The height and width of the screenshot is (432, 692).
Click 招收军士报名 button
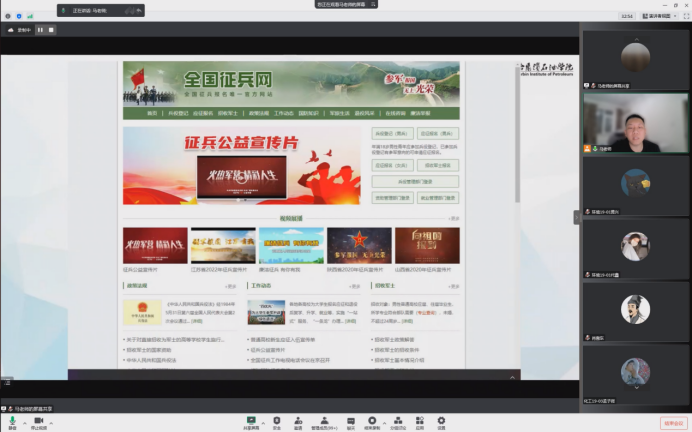pos(438,165)
